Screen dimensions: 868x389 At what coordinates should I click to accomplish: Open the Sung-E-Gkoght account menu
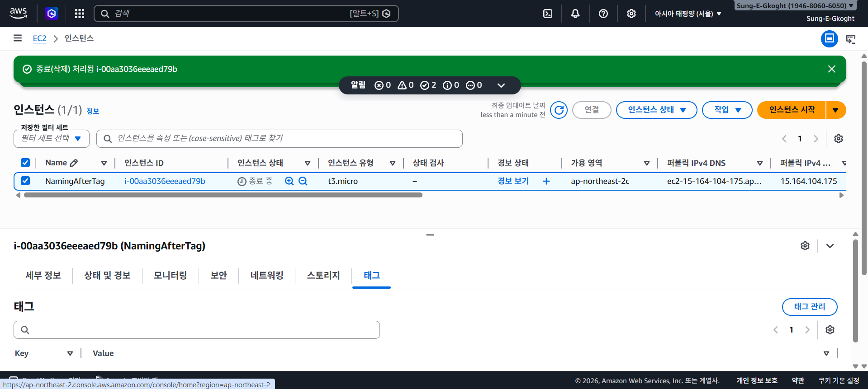[x=795, y=6]
